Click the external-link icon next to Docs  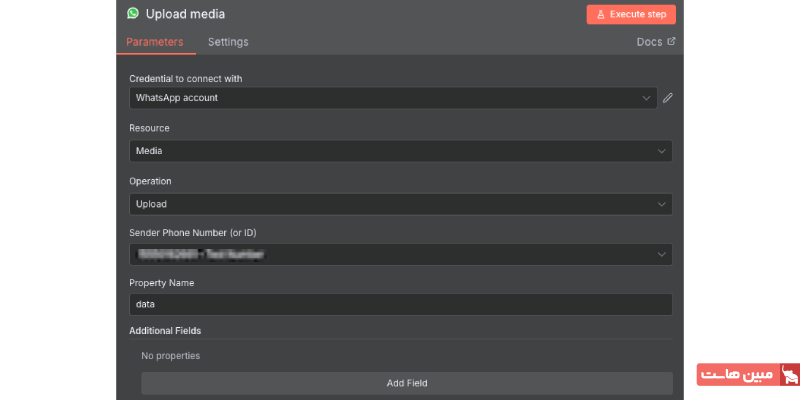click(671, 42)
